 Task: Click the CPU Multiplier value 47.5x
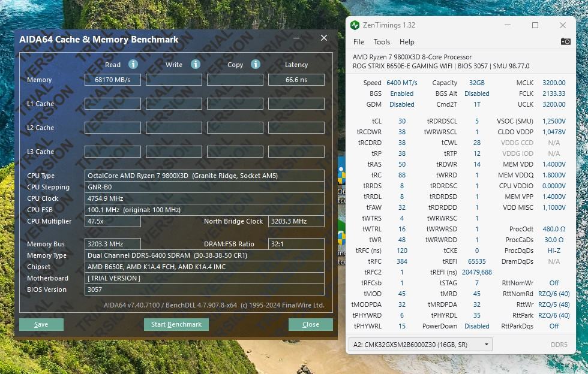113,222
